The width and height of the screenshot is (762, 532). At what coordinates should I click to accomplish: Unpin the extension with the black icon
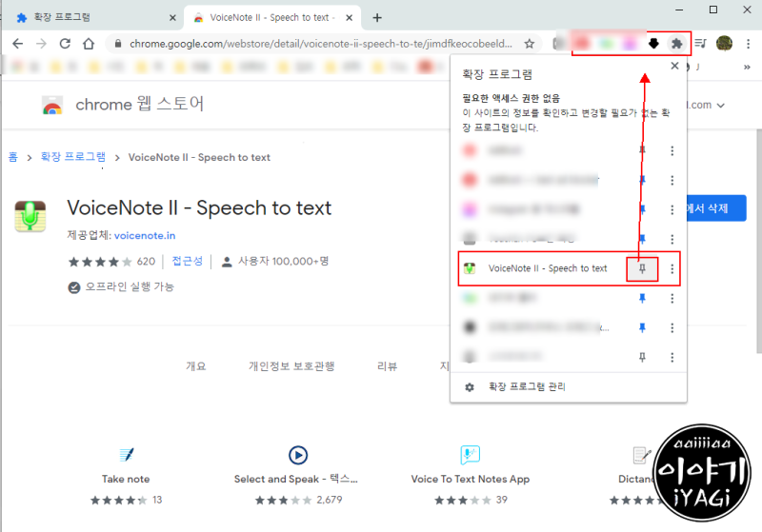pos(642,327)
